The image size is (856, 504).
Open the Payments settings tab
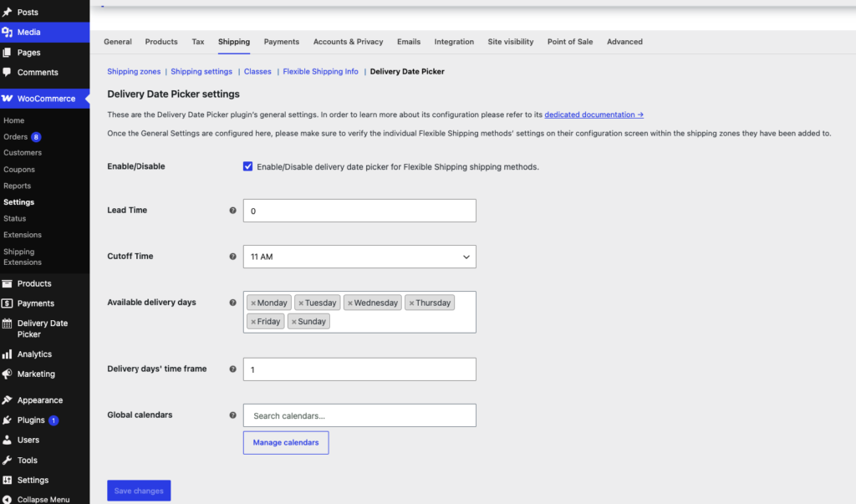pyautogui.click(x=281, y=42)
